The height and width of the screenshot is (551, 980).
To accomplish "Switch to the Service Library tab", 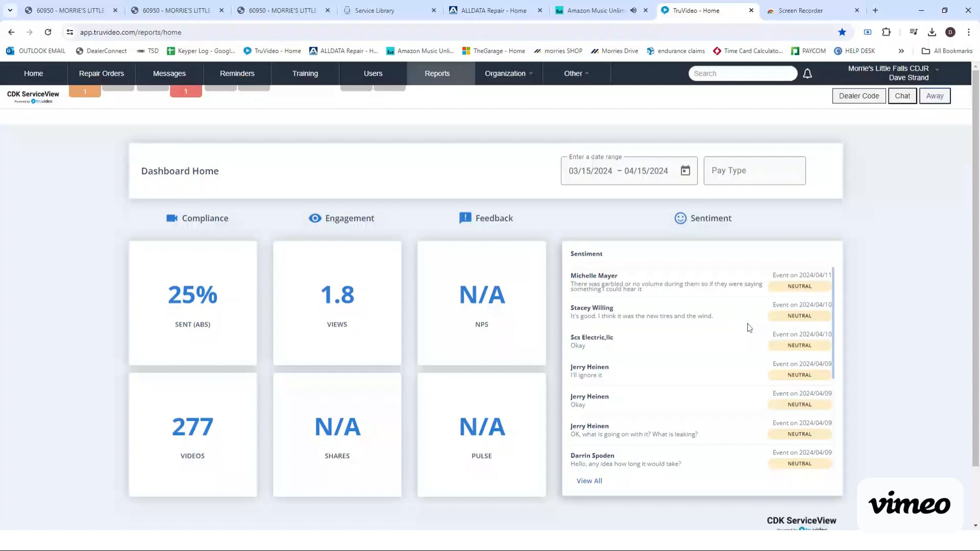I will pyautogui.click(x=374, y=11).
